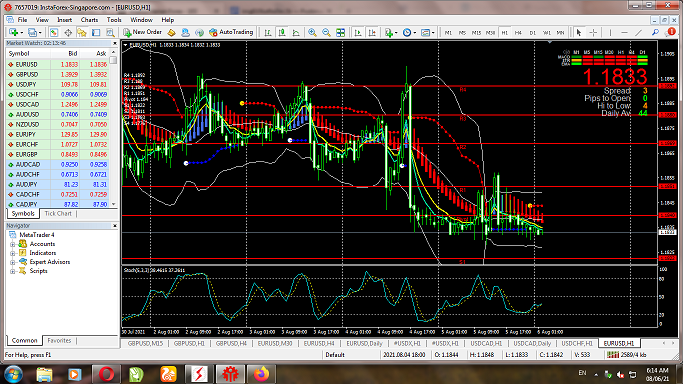Click the Market Watch scrollbar down arrow
Image resolution: width=683 pixels, height=384 pixels.
tap(114, 204)
